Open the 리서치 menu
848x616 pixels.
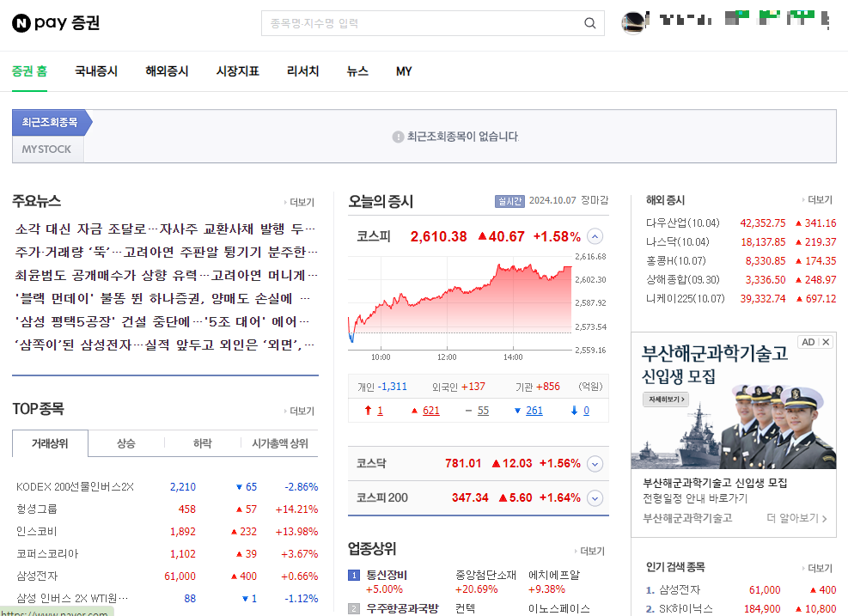coord(302,71)
